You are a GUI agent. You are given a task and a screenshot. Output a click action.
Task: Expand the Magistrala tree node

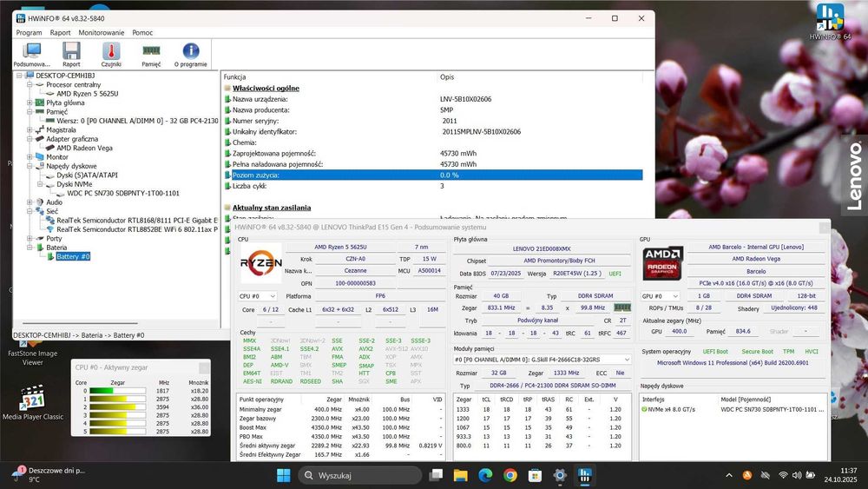(x=30, y=129)
